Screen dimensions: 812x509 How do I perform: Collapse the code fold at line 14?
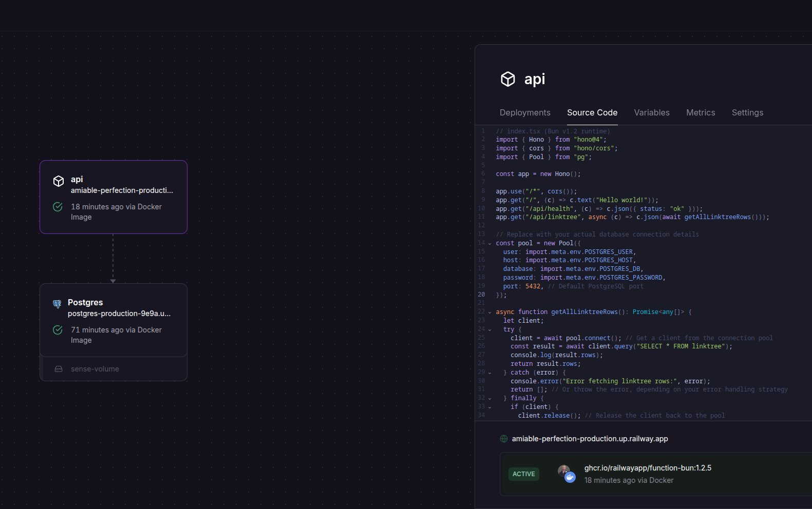tap(490, 243)
